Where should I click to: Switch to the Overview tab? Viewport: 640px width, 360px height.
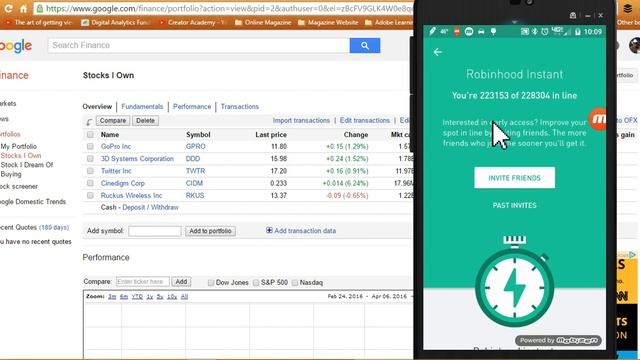(97, 107)
